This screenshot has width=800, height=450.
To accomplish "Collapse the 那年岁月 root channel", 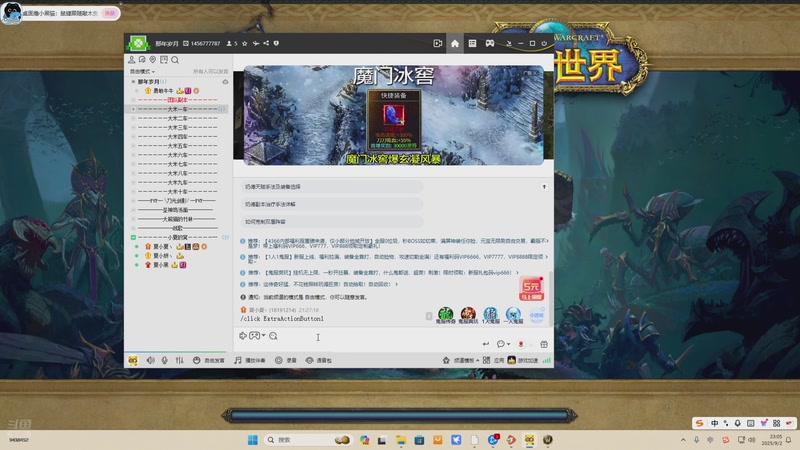I will click(x=133, y=82).
